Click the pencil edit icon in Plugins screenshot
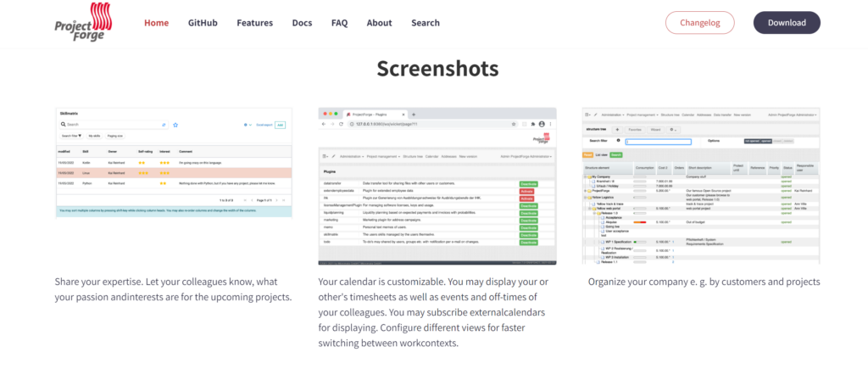This screenshot has height=369, width=868. tap(333, 157)
